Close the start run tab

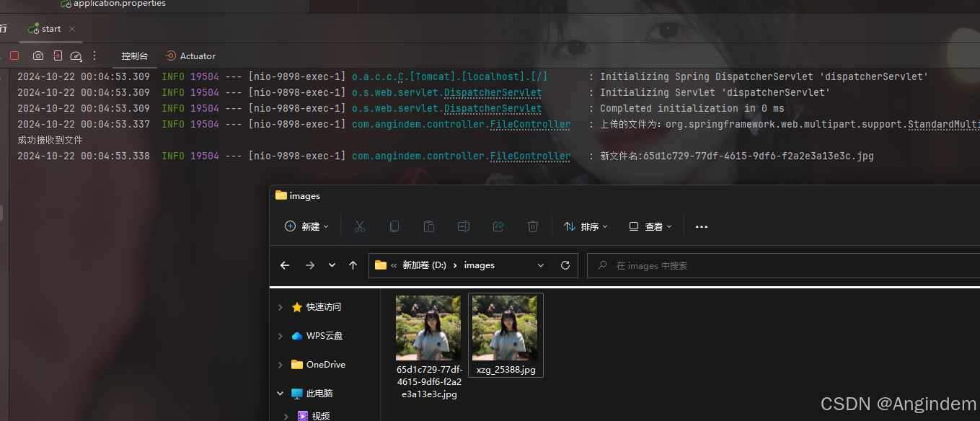72,29
